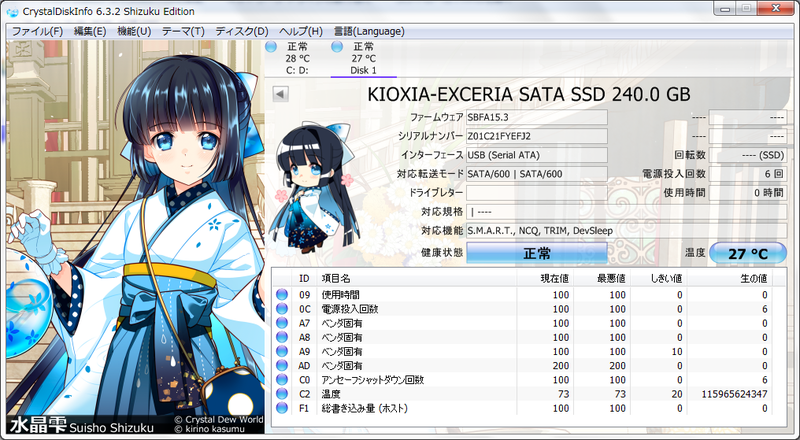Open the テーマ(T) menu
The height and width of the screenshot is (440, 800).
[x=183, y=31]
